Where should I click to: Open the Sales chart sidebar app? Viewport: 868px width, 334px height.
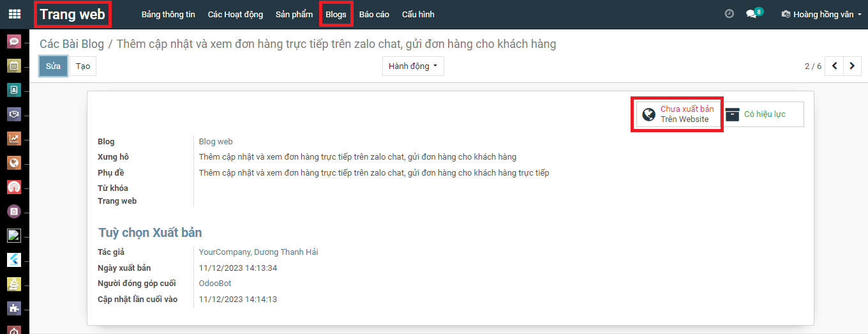pyautogui.click(x=14, y=139)
